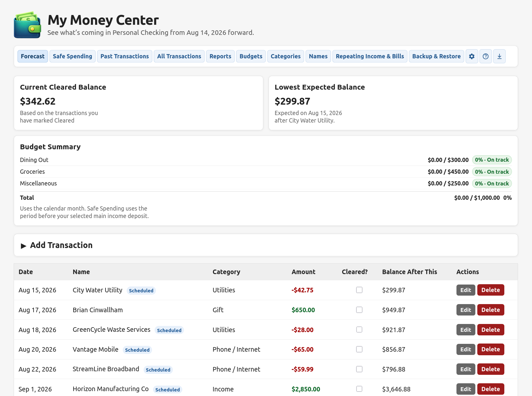Click Miscellaneous On track status badge
The image size is (532, 396).
(492, 183)
